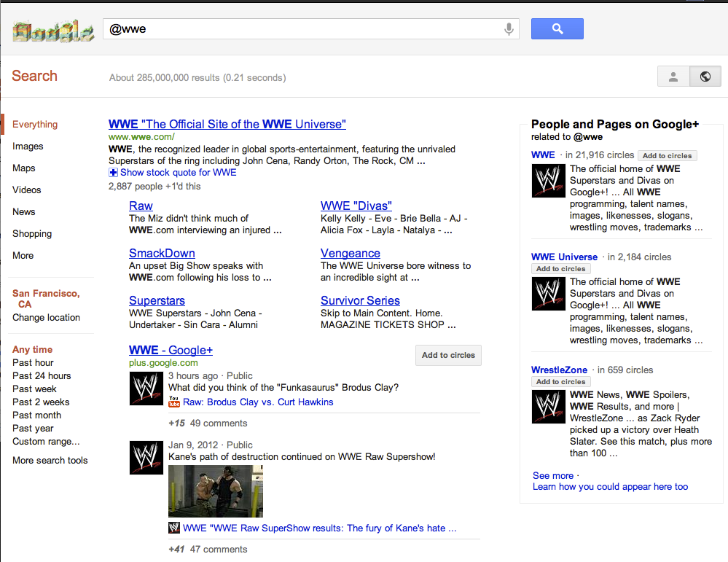Click WWE profile logo in Google+ panel
The height and width of the screenshot is (562, 728).
pos(548,181)
